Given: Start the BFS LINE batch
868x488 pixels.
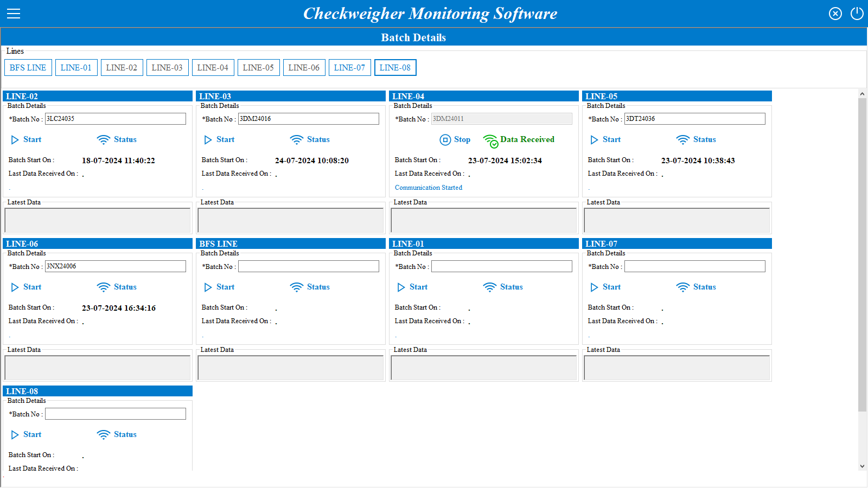Looking at the screenshot, I should (x=208, y=287).
